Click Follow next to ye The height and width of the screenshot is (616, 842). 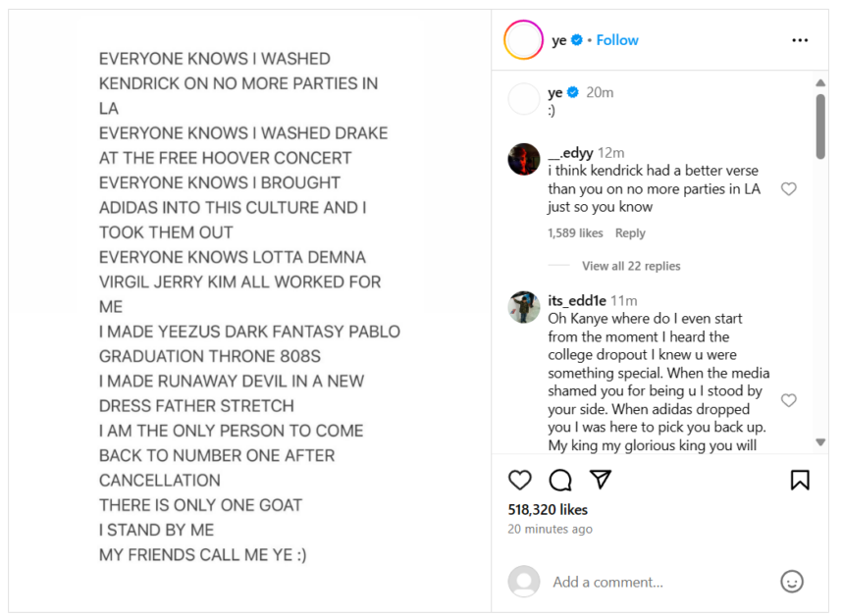click(617, 40)
